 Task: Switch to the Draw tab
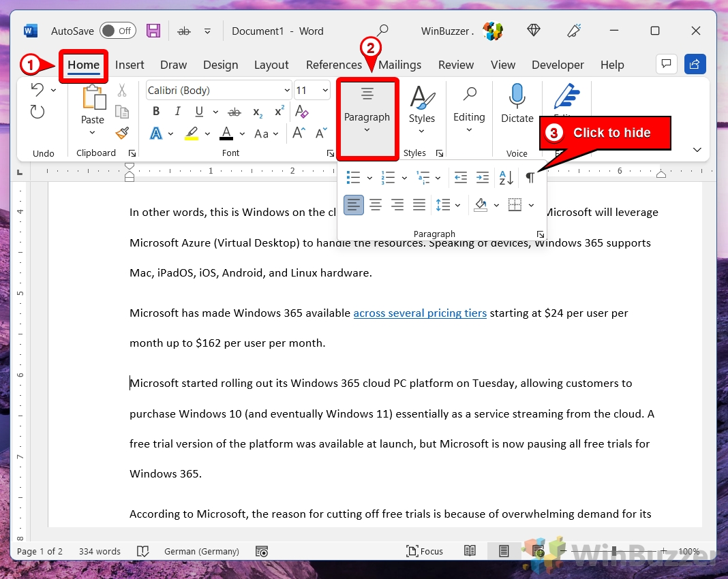tap(173, 65)
